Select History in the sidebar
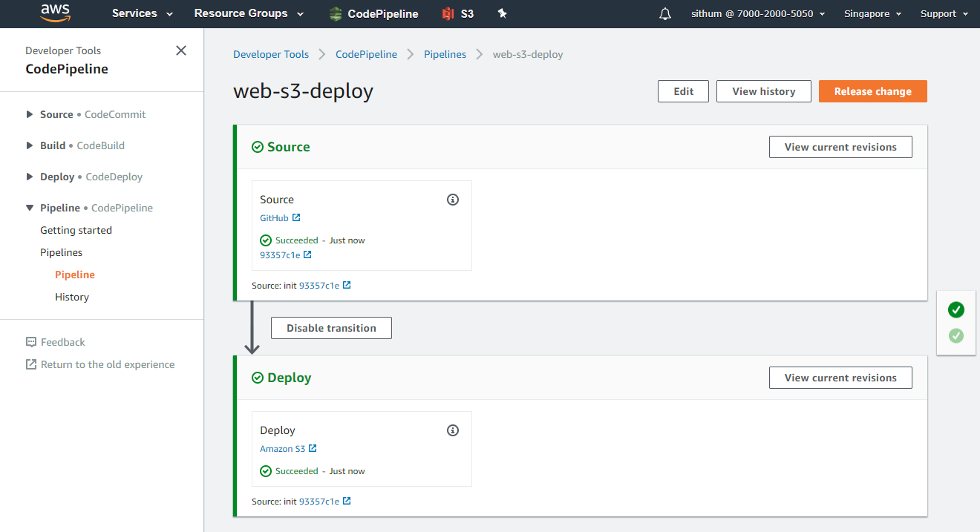Screen dimensions: 980x532 72,297
